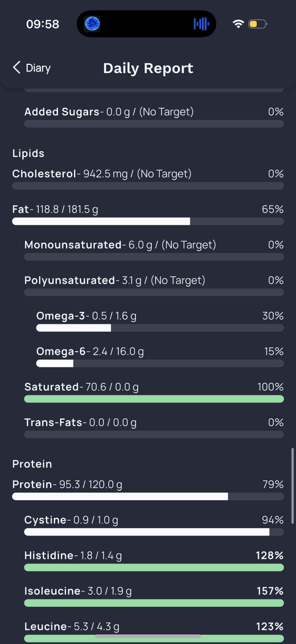Viewport: 296px width, 644px height.
Task: Select the Isoleucine nutrient row
Action: [x=154, y=596]
